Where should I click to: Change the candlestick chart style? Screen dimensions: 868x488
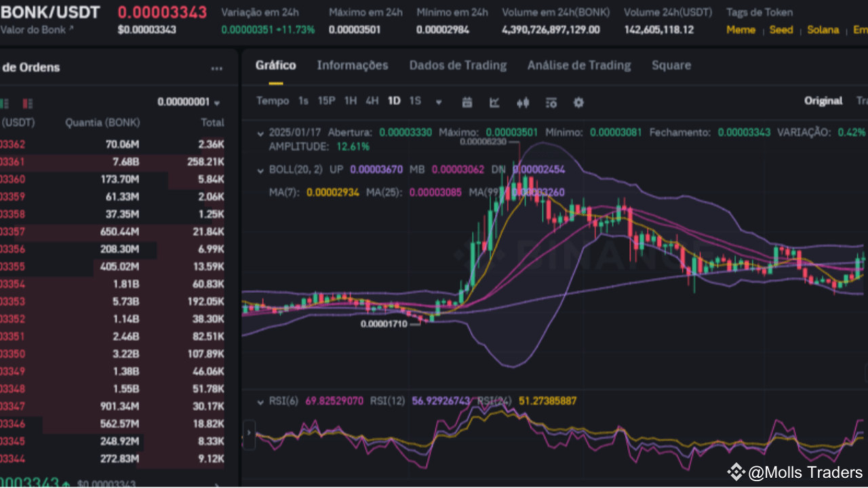(x=522, y=102)
